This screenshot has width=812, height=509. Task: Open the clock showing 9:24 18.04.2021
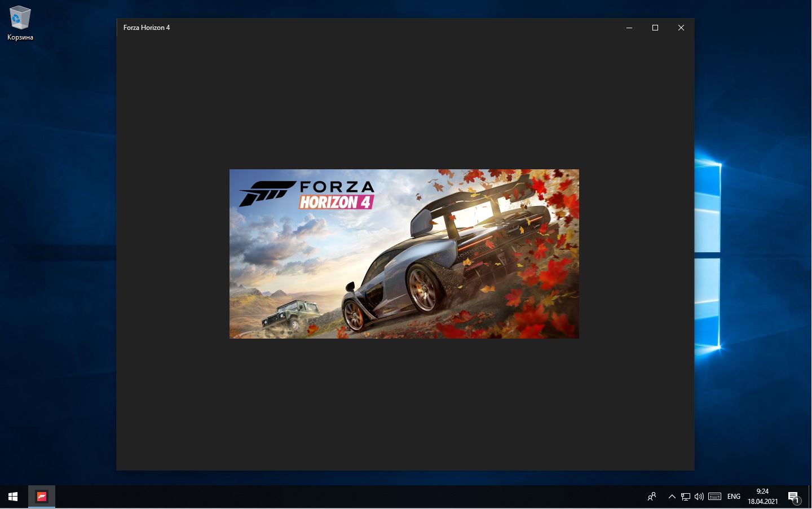point(763,497)
